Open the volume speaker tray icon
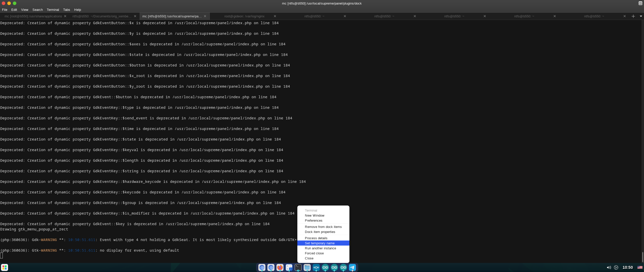 (x=609, y=267)
